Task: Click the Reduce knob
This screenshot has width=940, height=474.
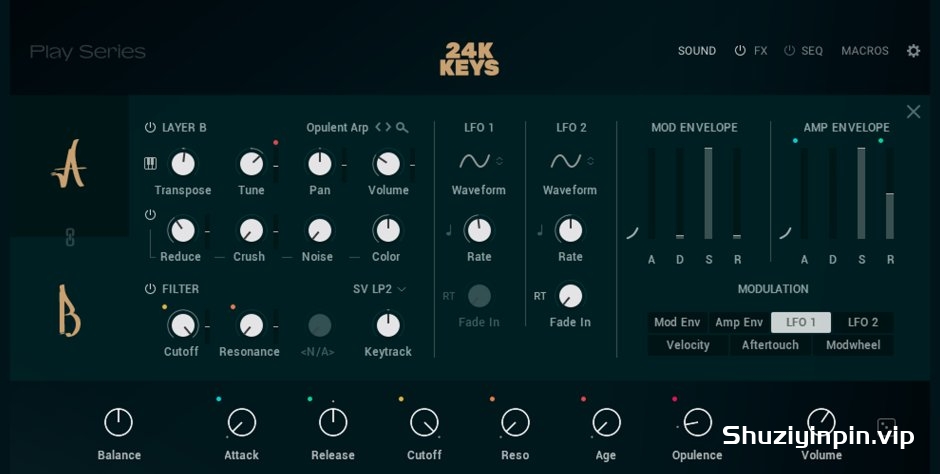Action: 183,230
